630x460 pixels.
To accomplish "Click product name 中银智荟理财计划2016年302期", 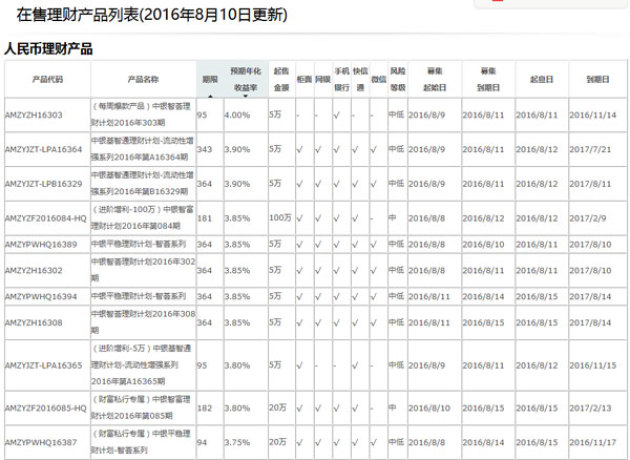I will click(x=143, y=270).
